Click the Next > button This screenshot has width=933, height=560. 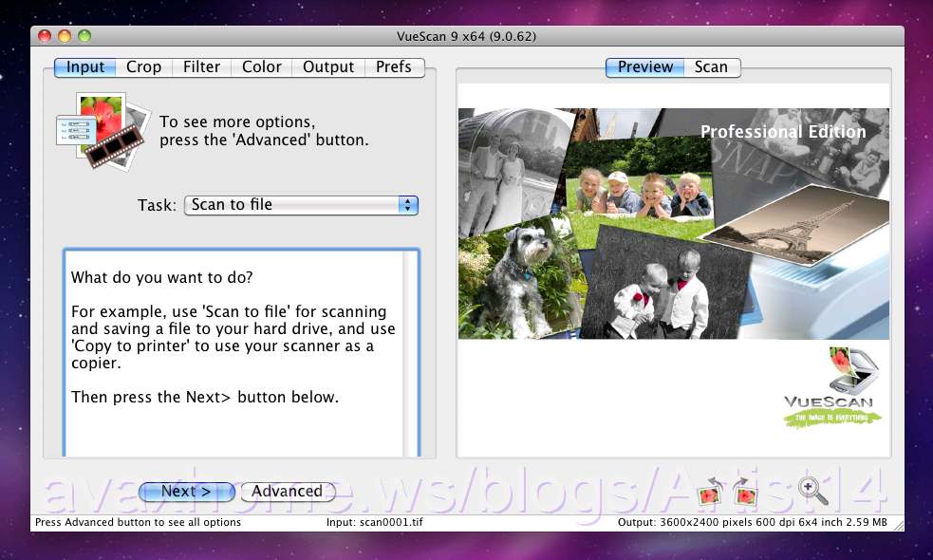pos(186,492)
